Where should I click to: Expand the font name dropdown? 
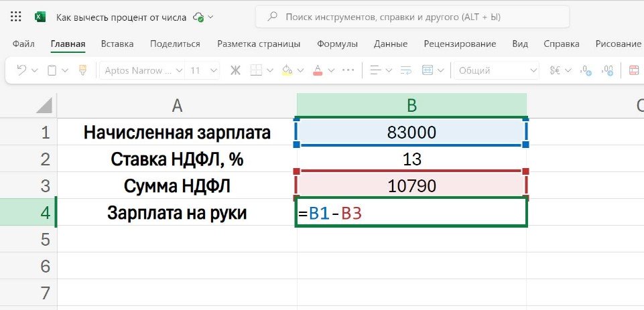(178, 70)
